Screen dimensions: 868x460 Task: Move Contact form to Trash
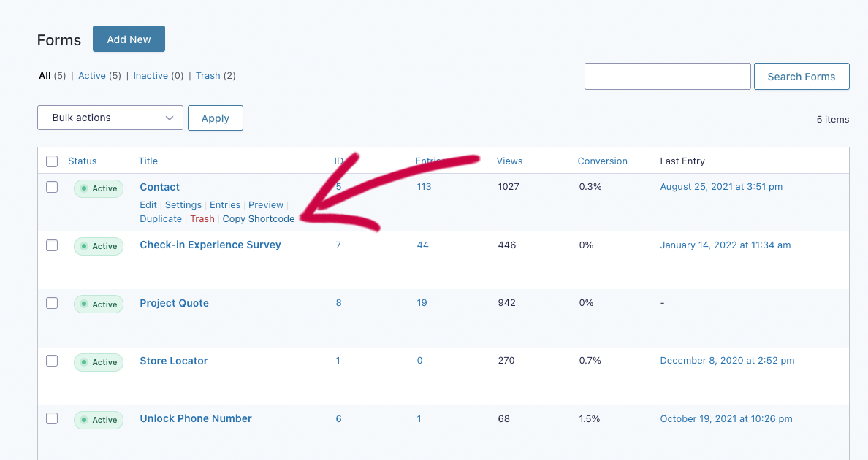click(202, 218)
